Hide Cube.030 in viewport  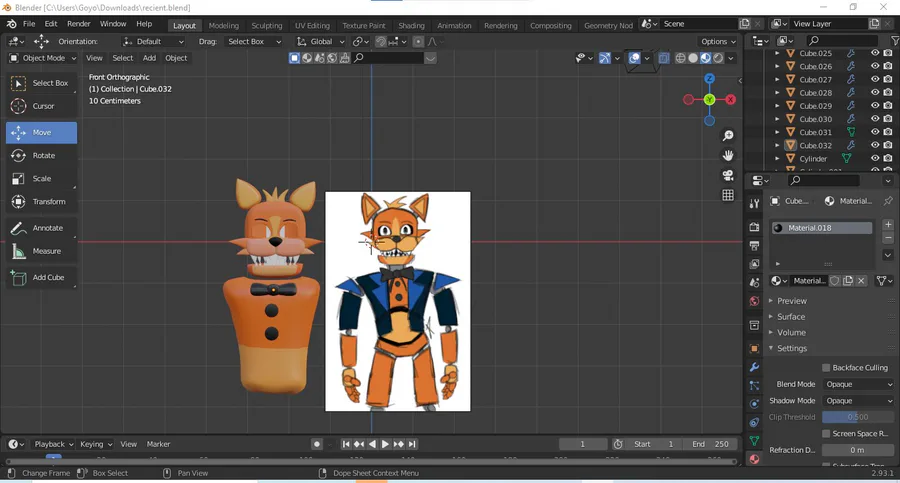click(x=875, y=119)
